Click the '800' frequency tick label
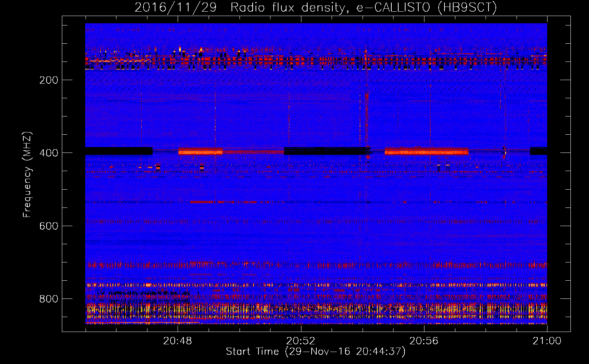Image resolution: width=589 pixels, height=364 pixels. tap(49, 299)
